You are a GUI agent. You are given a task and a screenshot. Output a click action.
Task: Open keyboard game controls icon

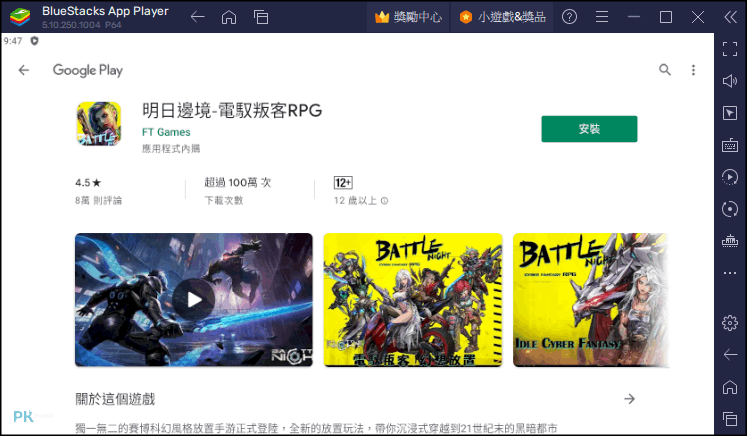[x=730, y=145]
